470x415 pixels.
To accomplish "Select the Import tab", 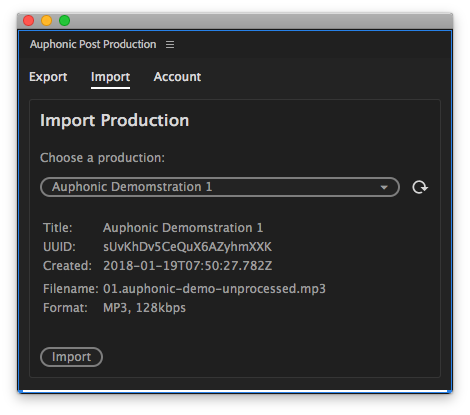I will (110, 78).
